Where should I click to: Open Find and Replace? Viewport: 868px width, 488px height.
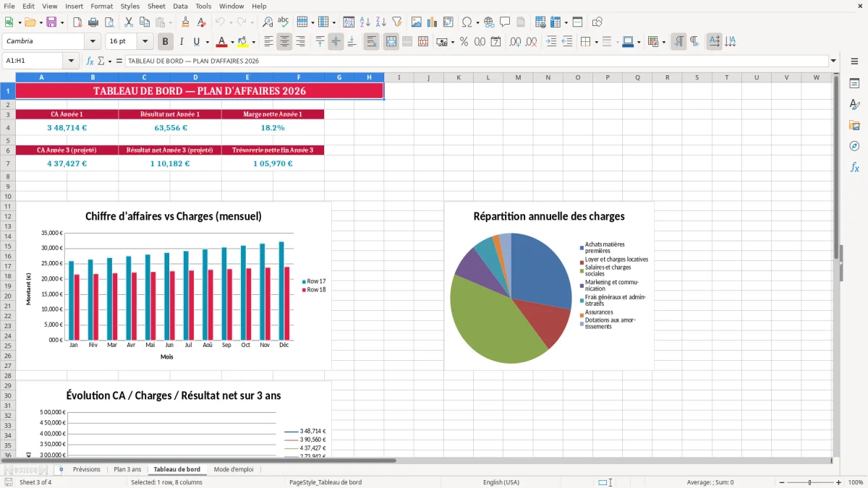268,22
